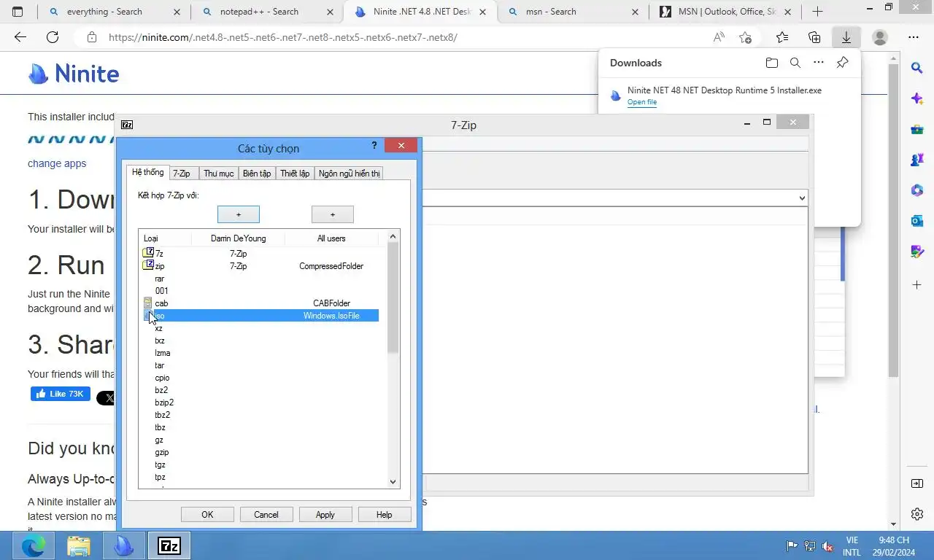Go back in browser history
934x560 pixels.
(20, 37)
